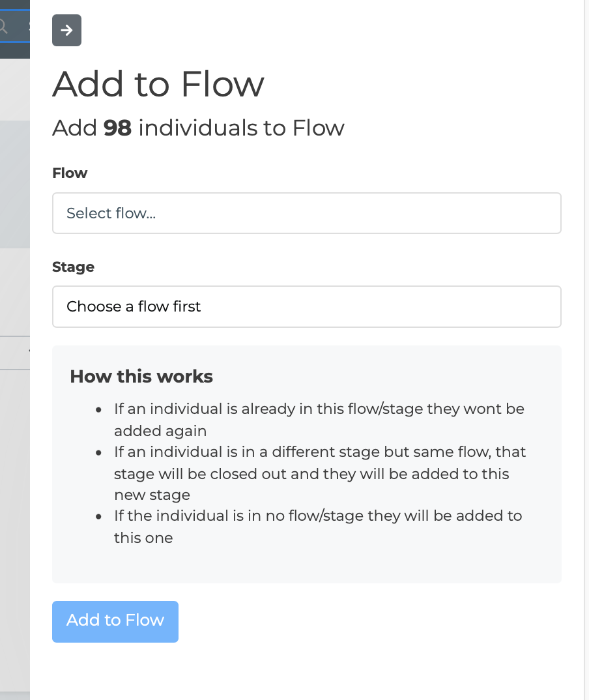This screenshot has height=700, width=589.
Task: Click the 'wont be added again' bullet
Action: pyautogui.click(x=319, y=420)
